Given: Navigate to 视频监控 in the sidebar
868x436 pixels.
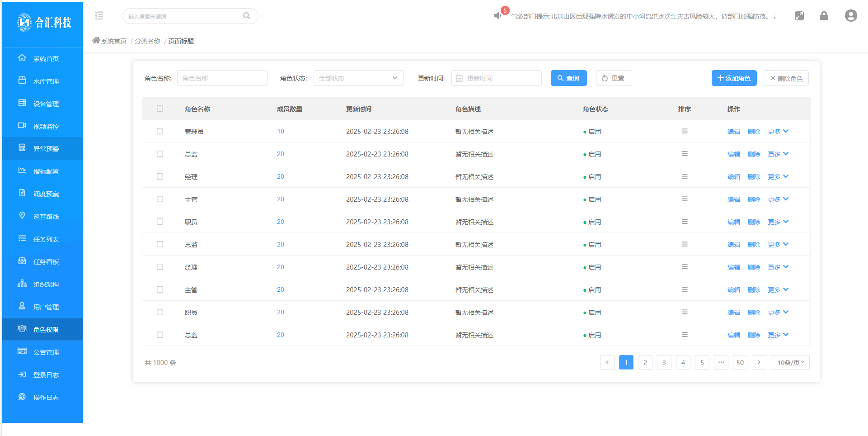Looking at the screenshot, I should [x=46, y=127].
